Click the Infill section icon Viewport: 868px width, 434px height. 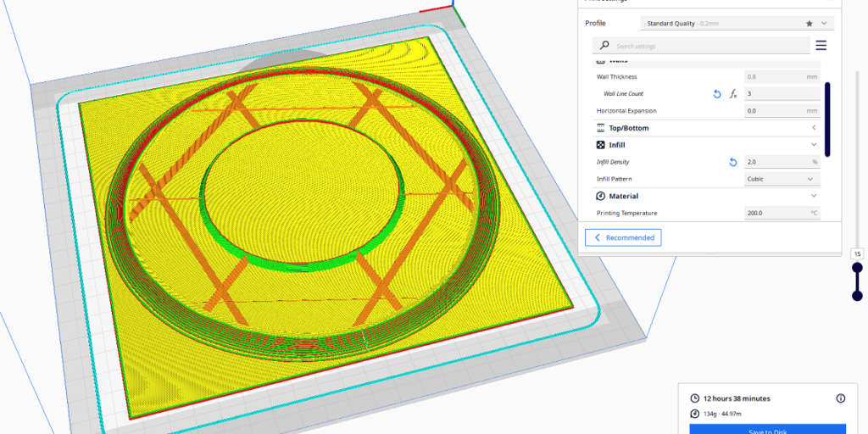click(x=600, y=145)
